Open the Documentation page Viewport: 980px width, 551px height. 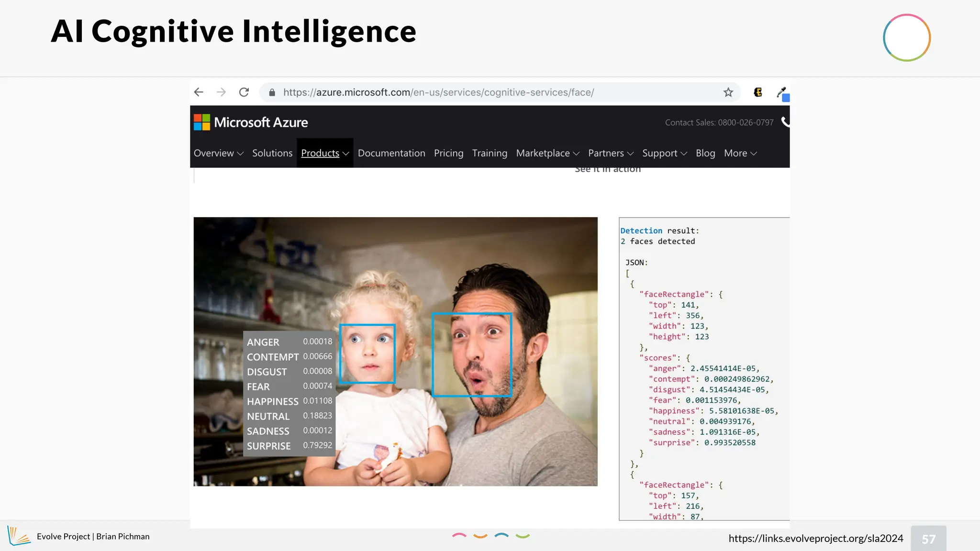click(391, 154)
